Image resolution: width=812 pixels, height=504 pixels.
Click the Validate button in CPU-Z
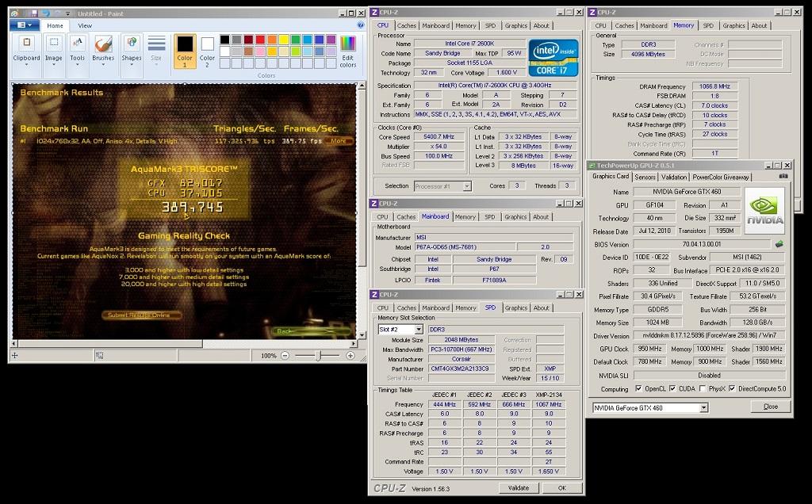(x=519, y=488)
